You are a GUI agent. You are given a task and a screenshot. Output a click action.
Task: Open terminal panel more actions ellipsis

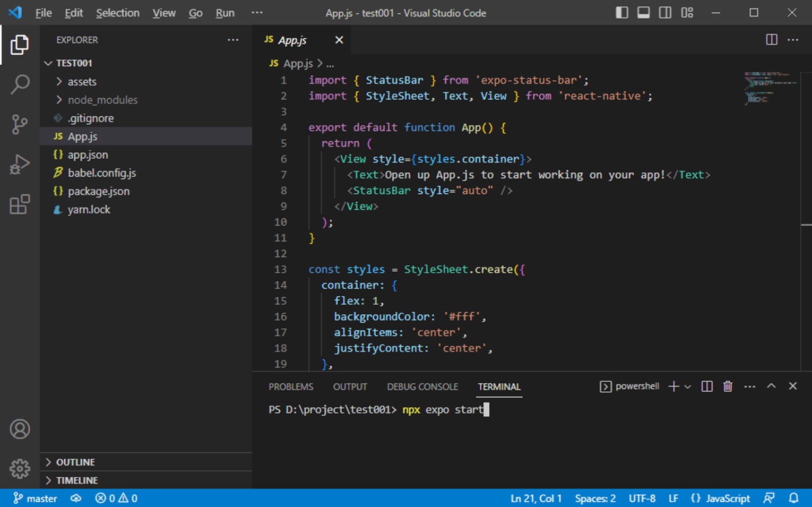[750, 386]
